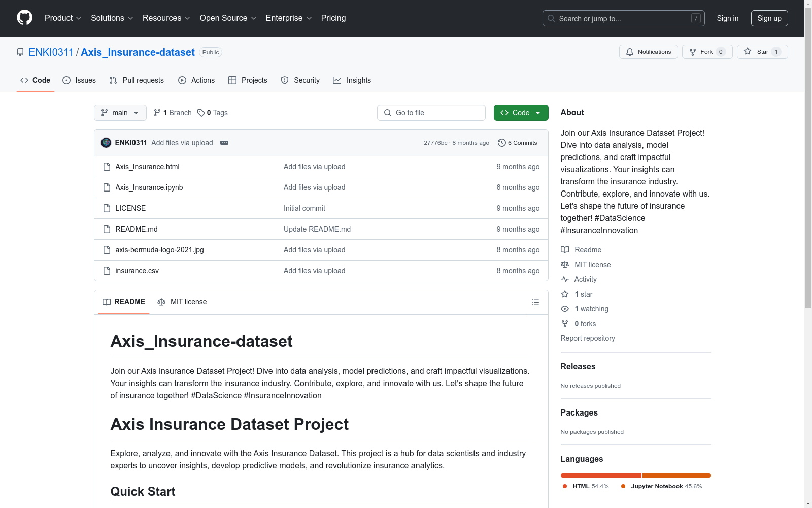Open the green Code dropdown button
Screen dimensions: 812x508
coord(521,113)
